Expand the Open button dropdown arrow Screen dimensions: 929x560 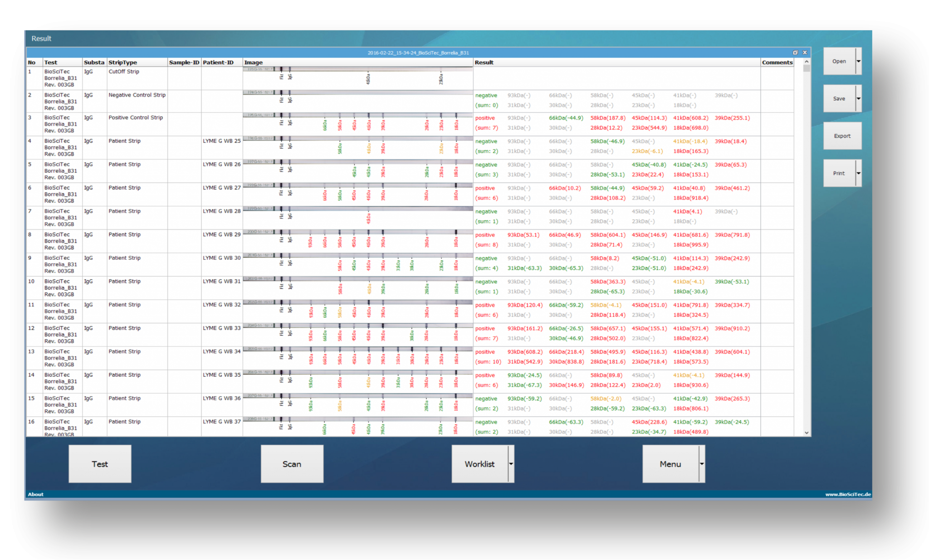coord(858,61)
